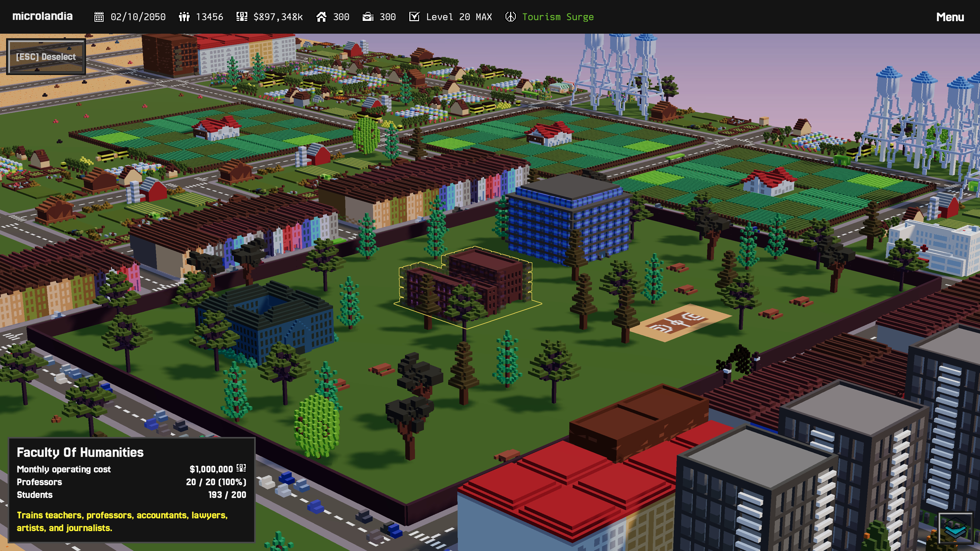The image size is (980, 551).
Task: Click the microlandia title logo
Action: coord(42,16)
